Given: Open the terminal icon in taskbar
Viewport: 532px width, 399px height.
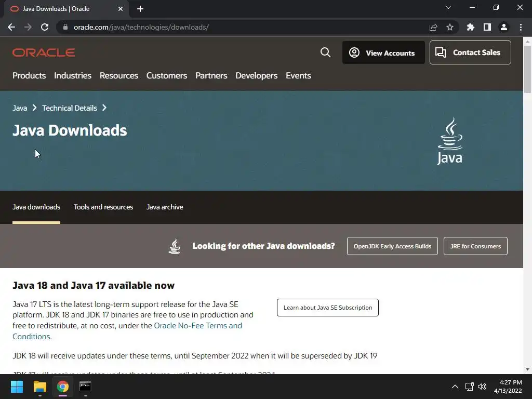Looking at the screenshot, I should [x=85, y=386].
